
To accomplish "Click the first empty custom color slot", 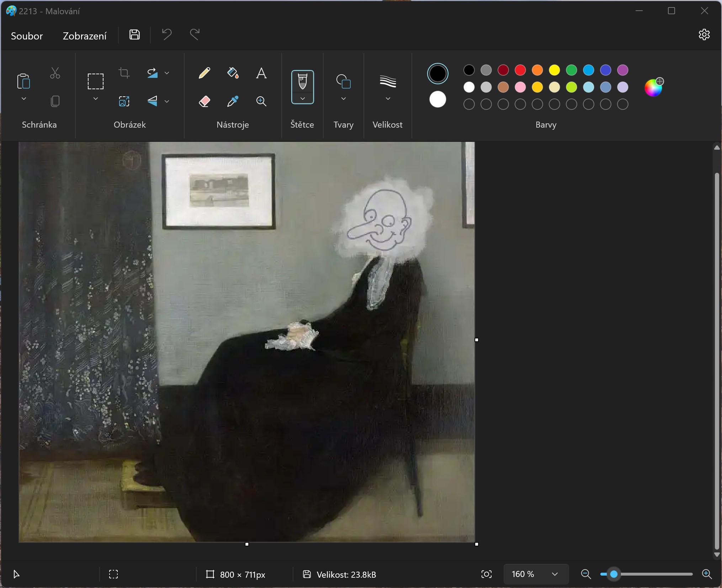I will [x=469, y=104].
